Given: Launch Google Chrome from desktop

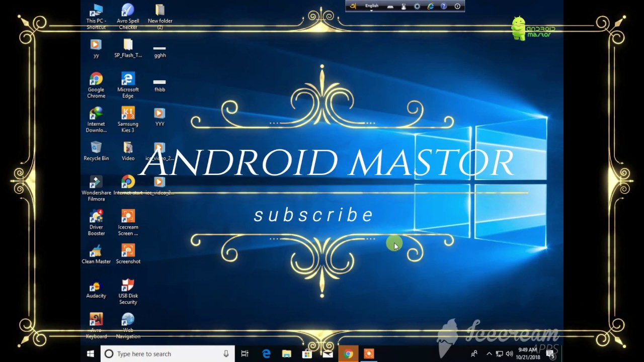Looking at the screenshot, I should 96,85.
